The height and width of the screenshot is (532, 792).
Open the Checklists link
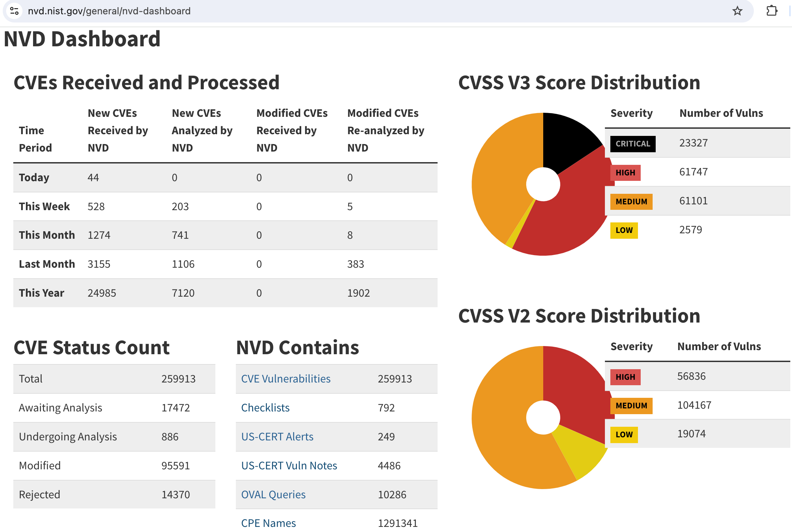tap(265, 408)
